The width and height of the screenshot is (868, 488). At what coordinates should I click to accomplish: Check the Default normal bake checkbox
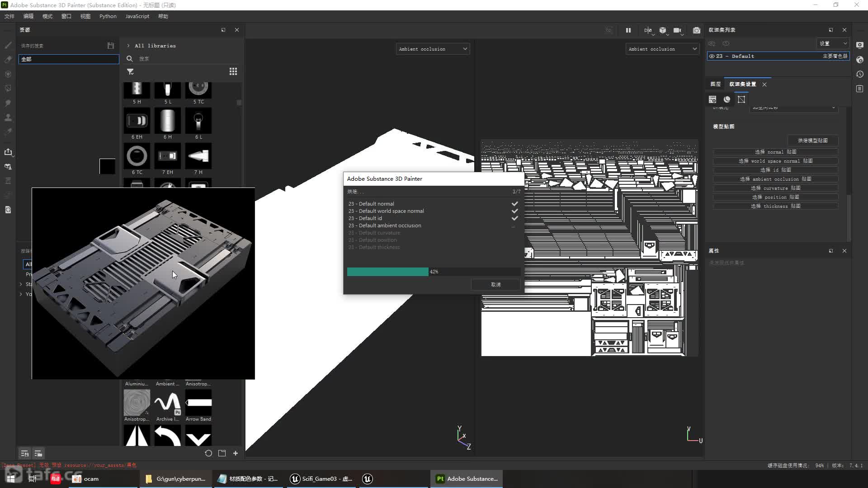coord(514,203)
